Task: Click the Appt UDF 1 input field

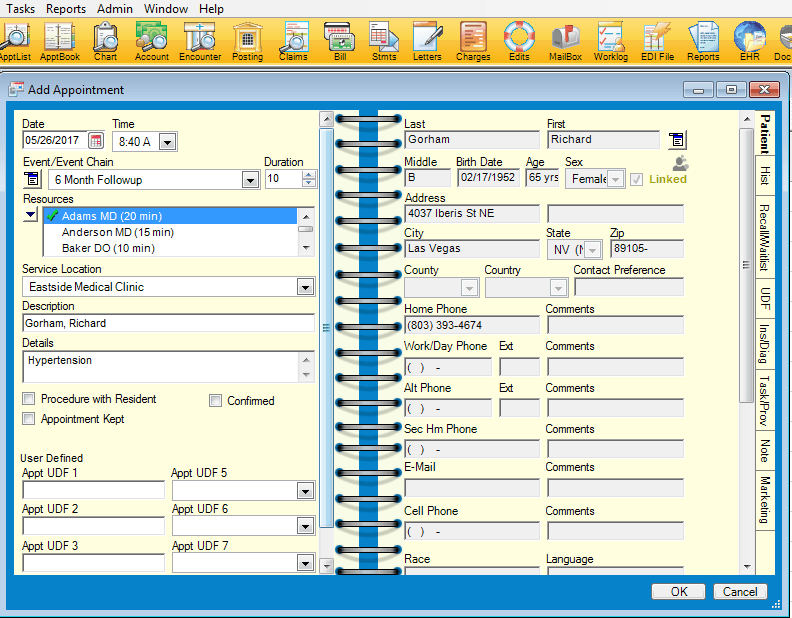Action: coord(93,490)
